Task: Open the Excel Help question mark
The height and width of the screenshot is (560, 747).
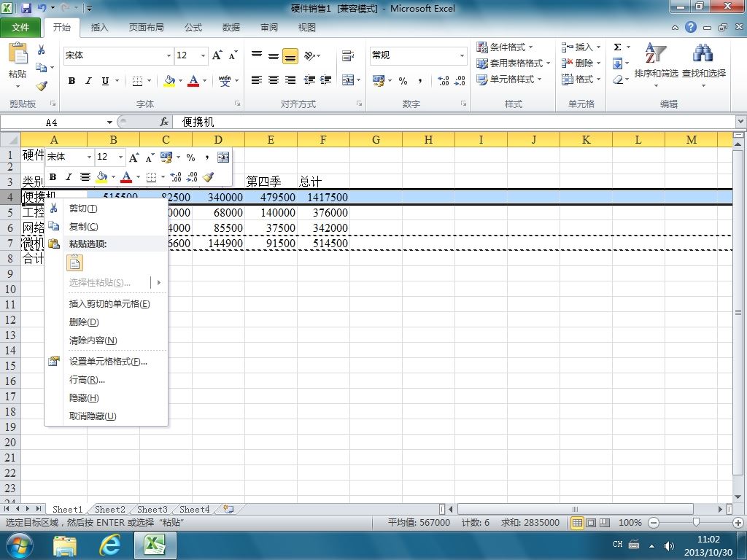Action: 691,27
